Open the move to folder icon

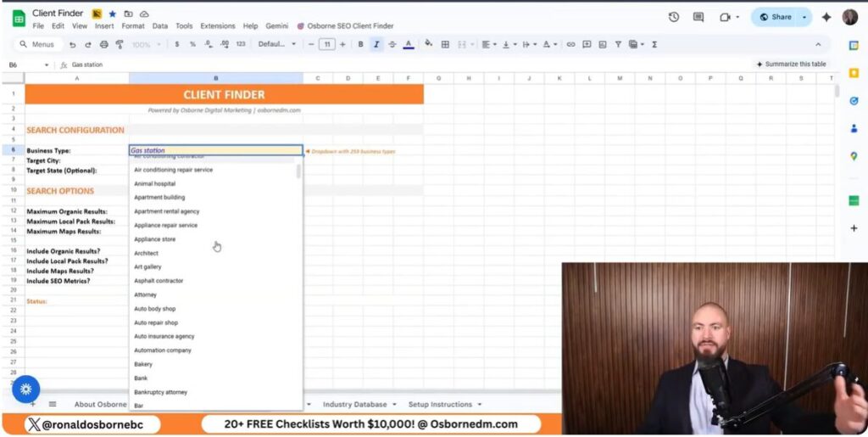tap(129, 14)
